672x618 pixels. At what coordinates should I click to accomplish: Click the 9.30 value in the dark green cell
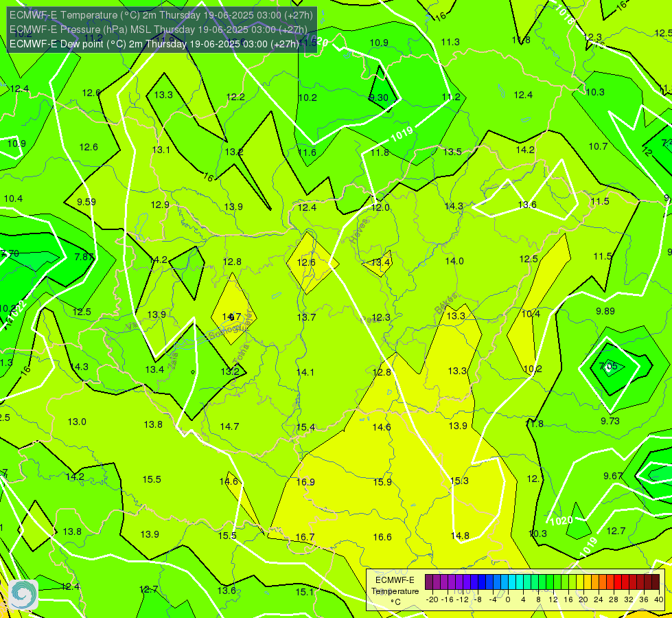(379, 98)
